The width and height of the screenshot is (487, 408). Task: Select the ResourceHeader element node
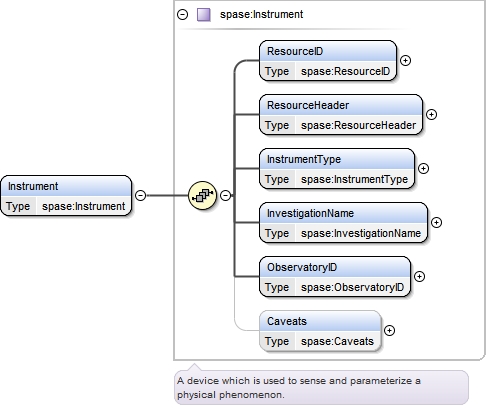pos(341,115)
